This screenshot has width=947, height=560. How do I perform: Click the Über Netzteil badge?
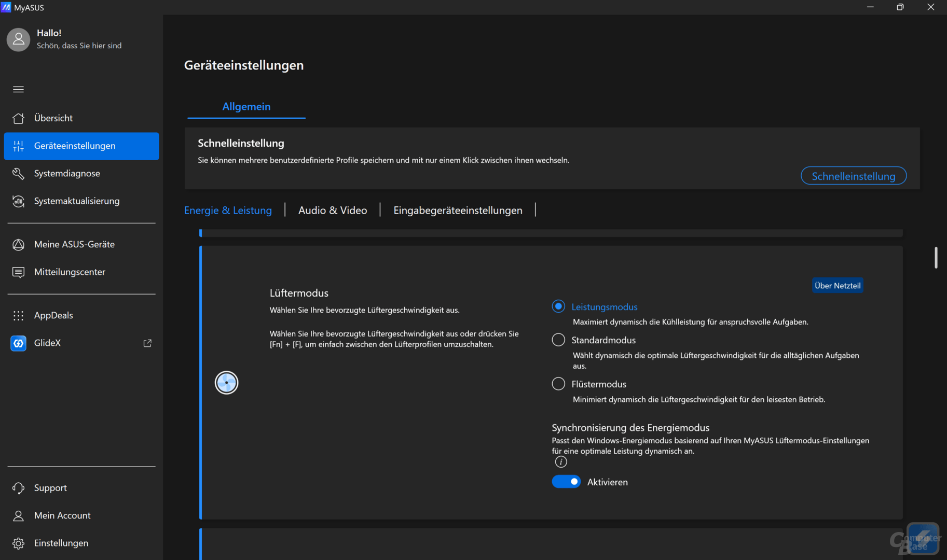(x=837, y=286)
